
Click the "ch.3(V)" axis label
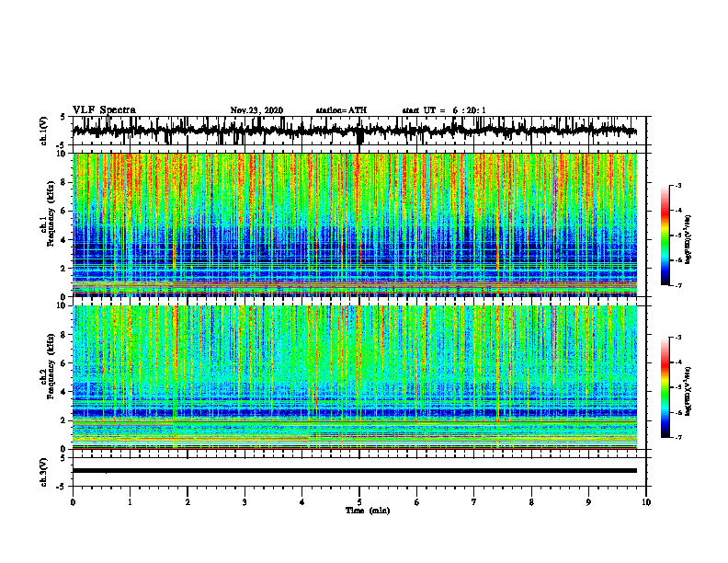coord(44,472)
